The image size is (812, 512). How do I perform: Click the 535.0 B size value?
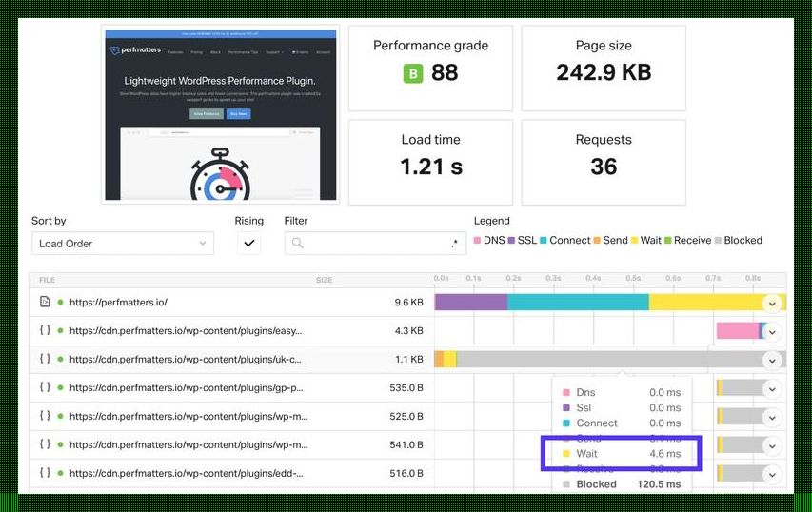click(406, 387)
